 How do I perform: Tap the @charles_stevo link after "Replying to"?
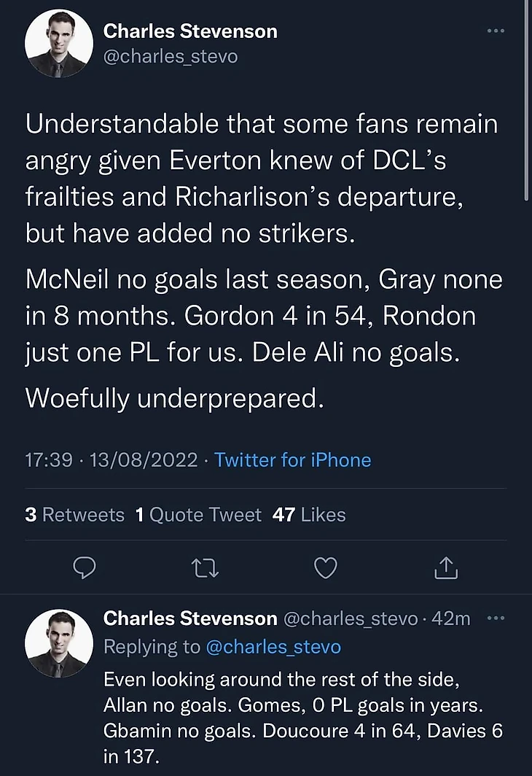tap(273, 647)
